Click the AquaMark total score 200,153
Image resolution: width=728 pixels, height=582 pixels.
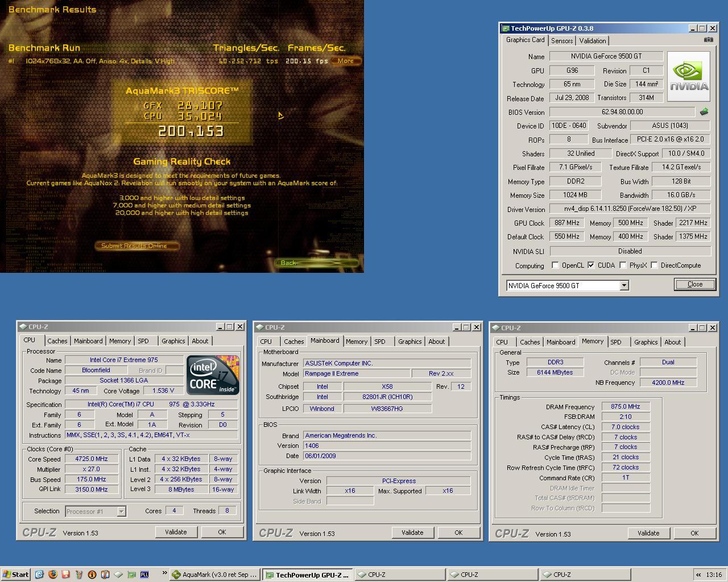(x=191, y=131)
